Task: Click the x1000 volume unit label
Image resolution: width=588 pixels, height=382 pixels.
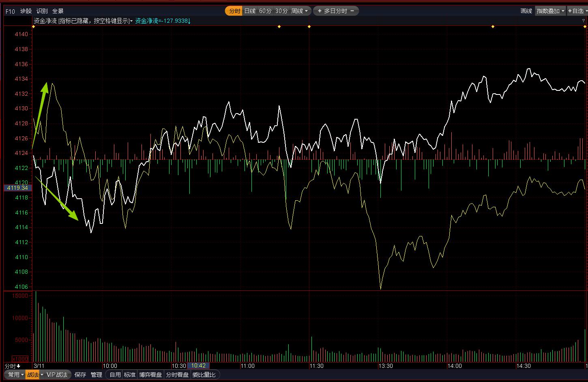Action: [19, 359]
